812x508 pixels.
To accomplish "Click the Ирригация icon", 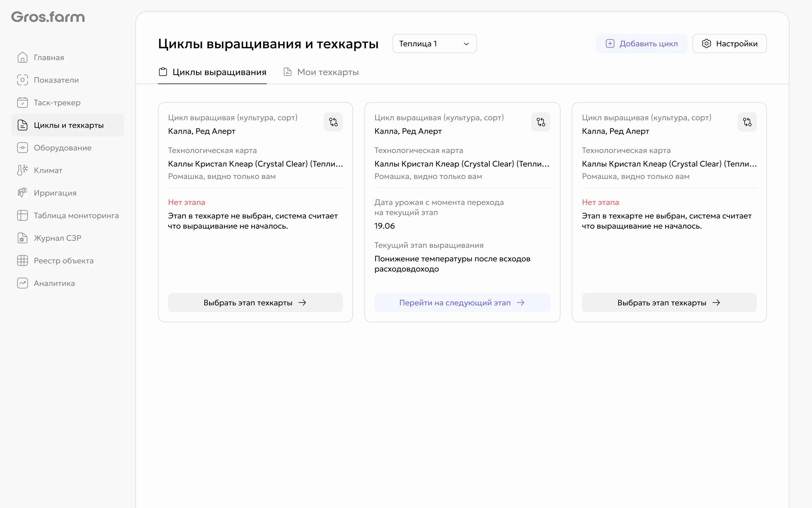I will (23, 192).
